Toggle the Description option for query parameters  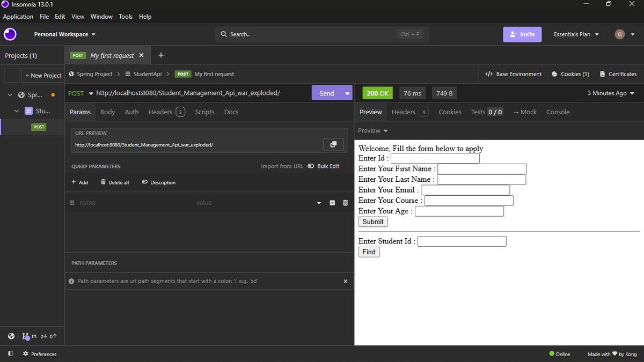159,182
